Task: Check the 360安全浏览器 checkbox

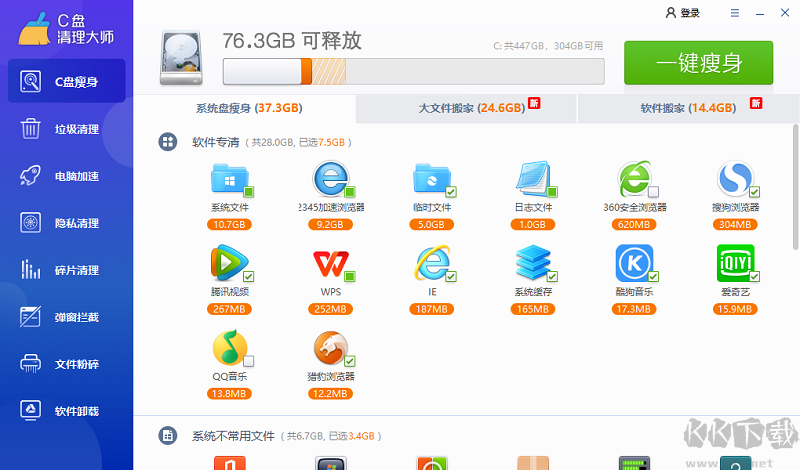Action: coord(654,192)
